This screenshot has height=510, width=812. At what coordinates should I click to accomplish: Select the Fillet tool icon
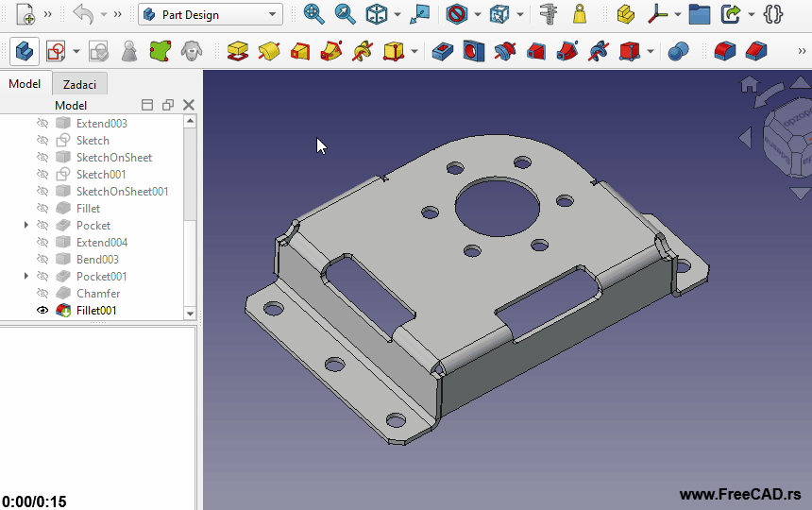(x=725, y=51)
